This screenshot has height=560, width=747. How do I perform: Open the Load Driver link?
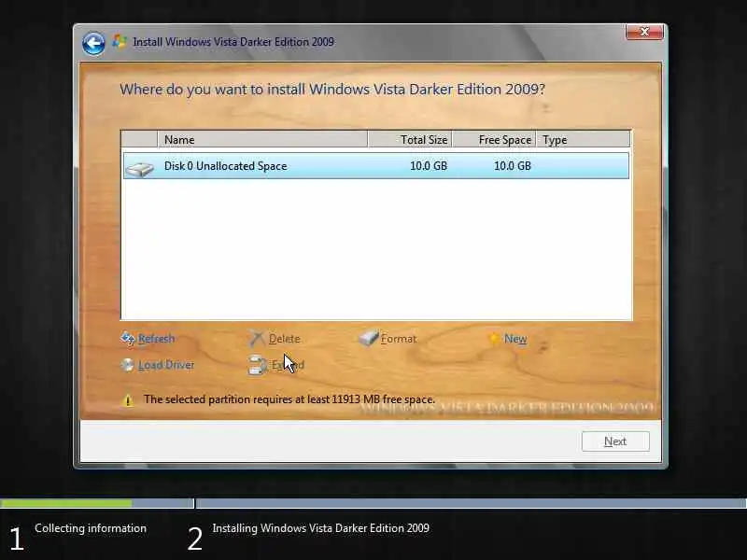pos(166,365)
